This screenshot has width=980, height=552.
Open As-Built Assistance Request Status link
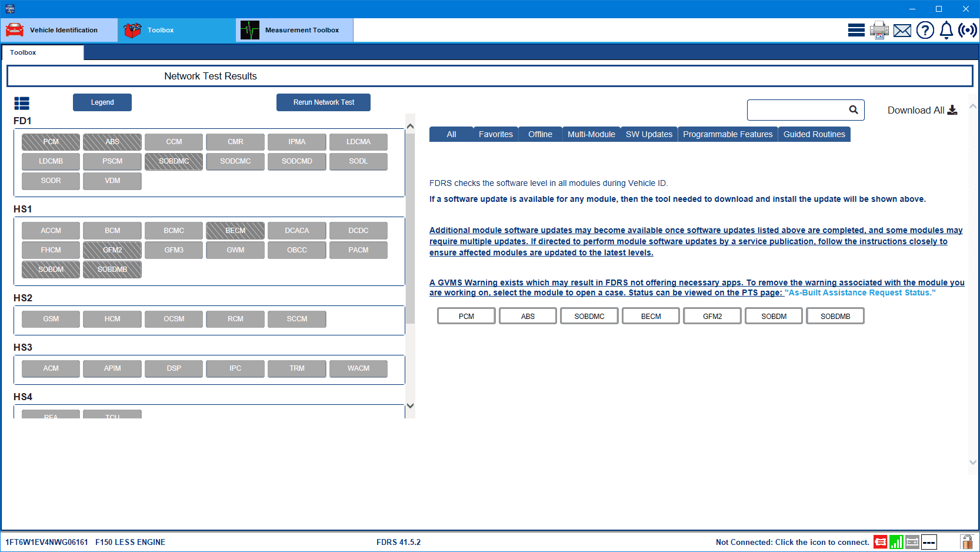click(x=859, y=293)
